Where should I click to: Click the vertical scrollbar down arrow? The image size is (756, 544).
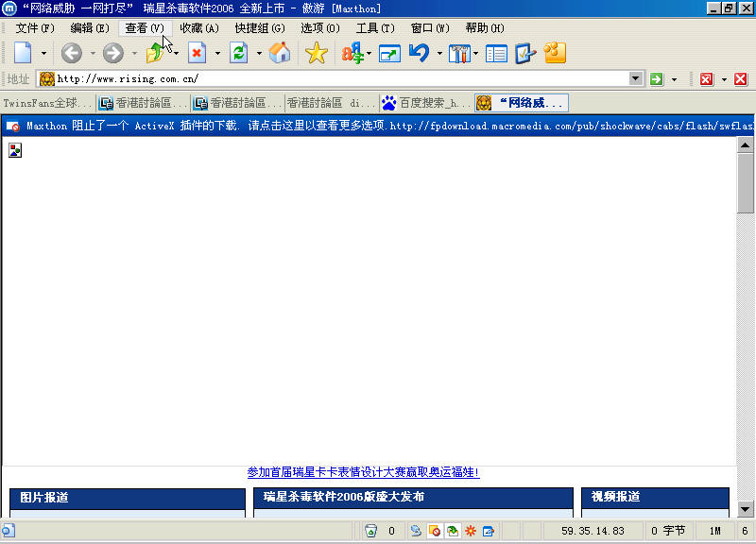745,509
